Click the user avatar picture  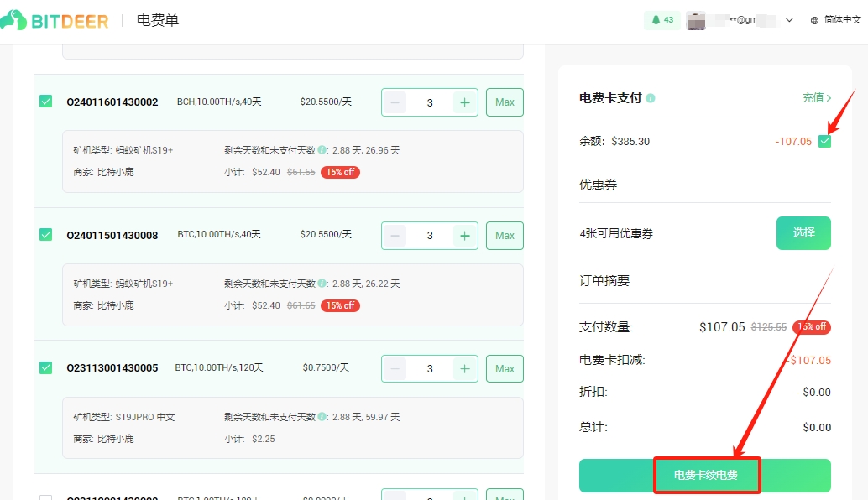click(x=696, y=20)
